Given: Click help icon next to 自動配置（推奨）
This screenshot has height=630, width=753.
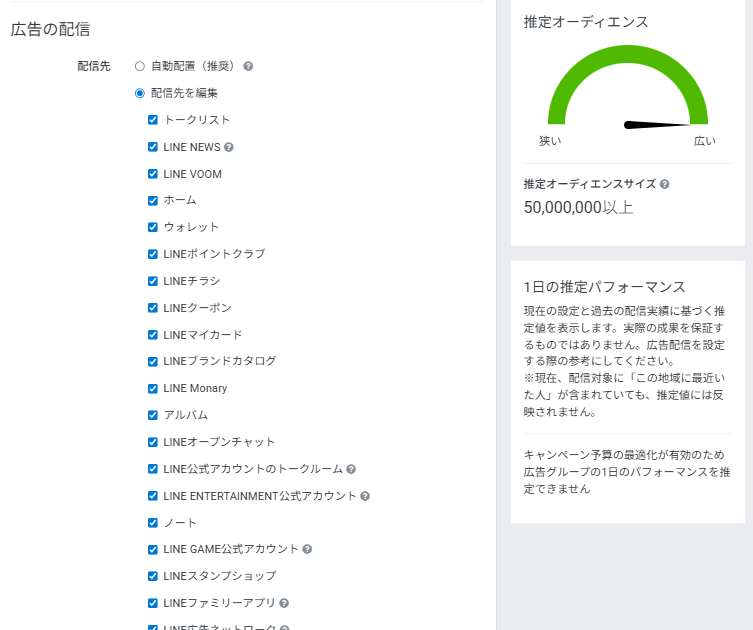Looking at the screenshot, I should (248, 66).
